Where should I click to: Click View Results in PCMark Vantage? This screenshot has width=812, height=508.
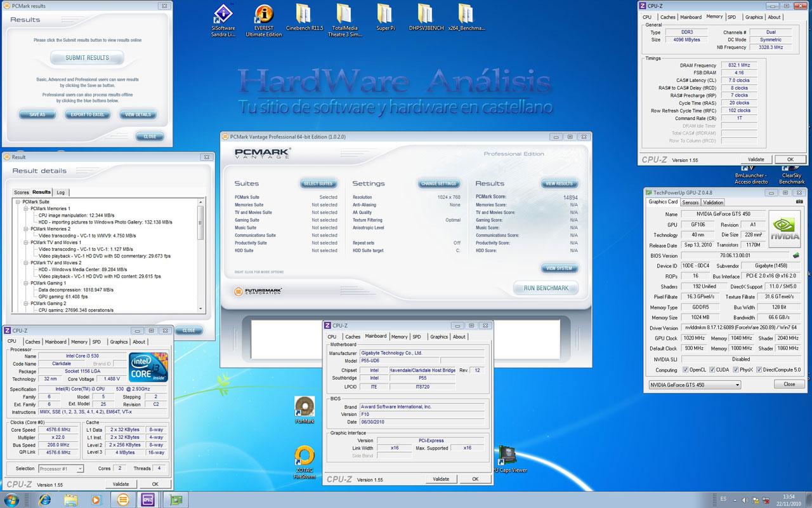coord(559,184)
